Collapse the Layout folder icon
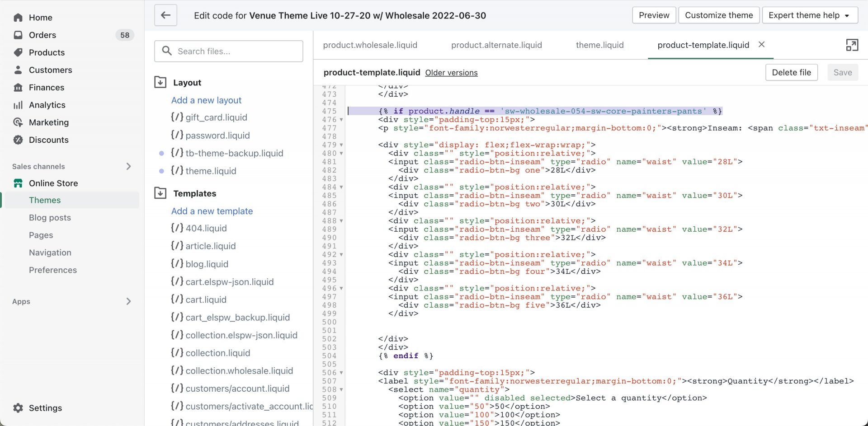868x426 pixels. 160,82
